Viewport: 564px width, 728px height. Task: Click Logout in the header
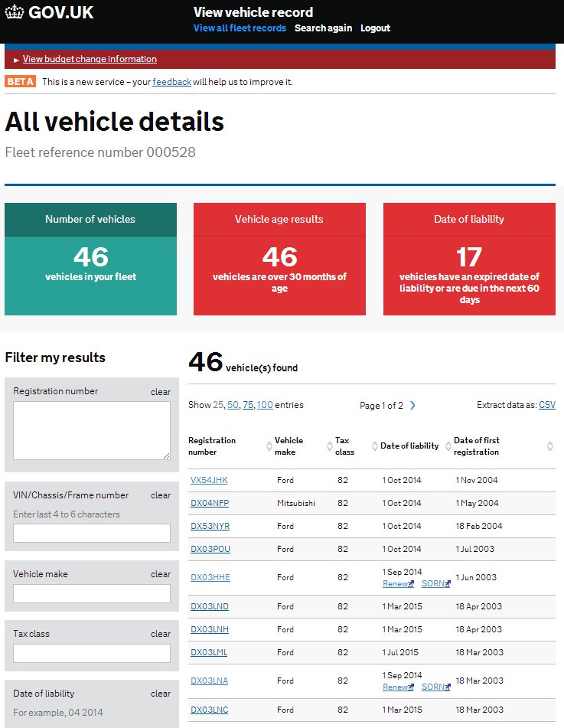[x=375, y=28]
